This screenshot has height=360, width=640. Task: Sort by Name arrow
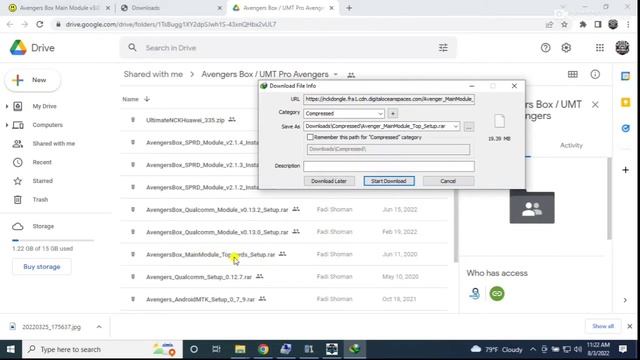(x=147, y=99)
